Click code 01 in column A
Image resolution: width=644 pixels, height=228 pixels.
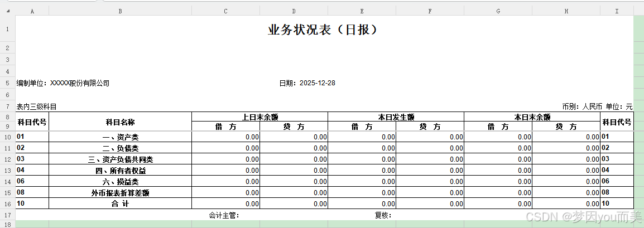(x=32, y=137)
